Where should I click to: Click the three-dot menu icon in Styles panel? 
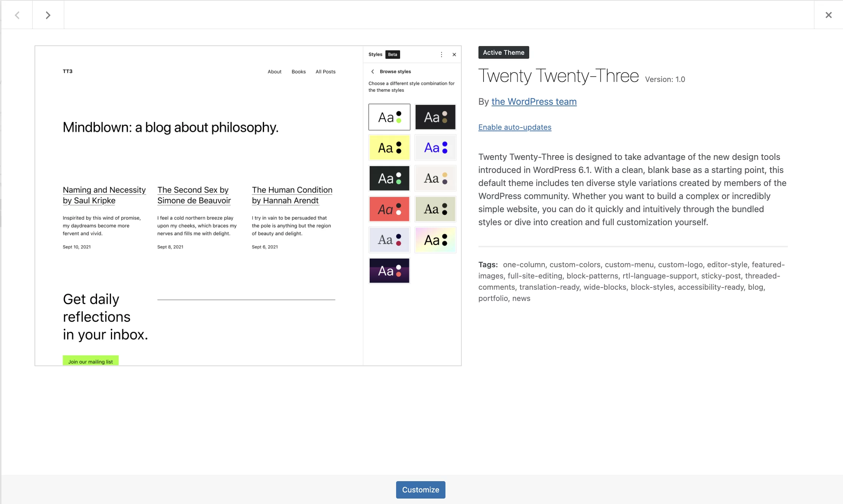coord(441,55)
